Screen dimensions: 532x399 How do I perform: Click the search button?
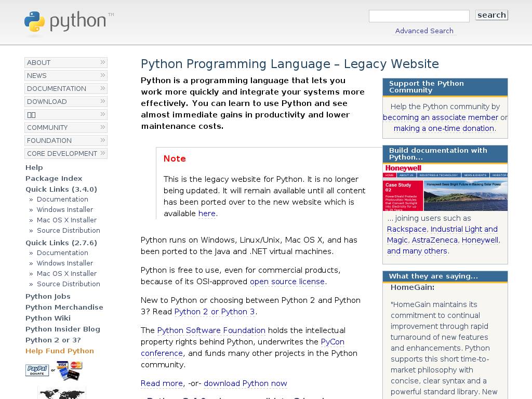491,16
